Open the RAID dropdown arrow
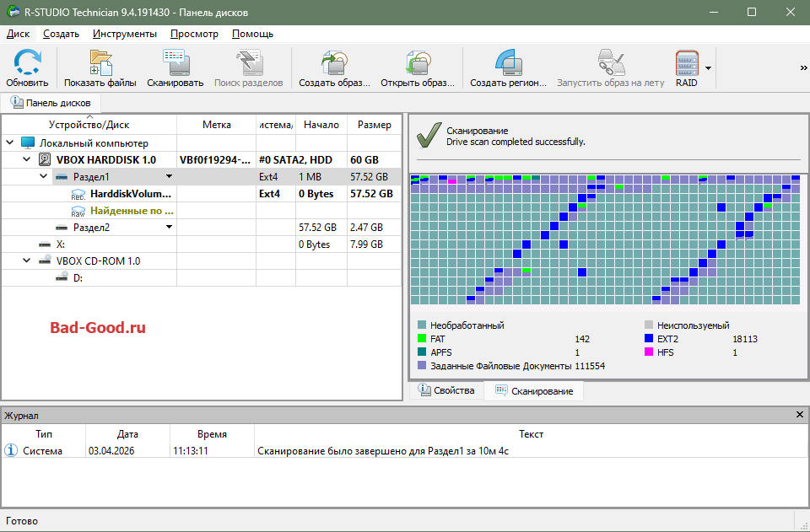The image size is (810, 532). 709,67
